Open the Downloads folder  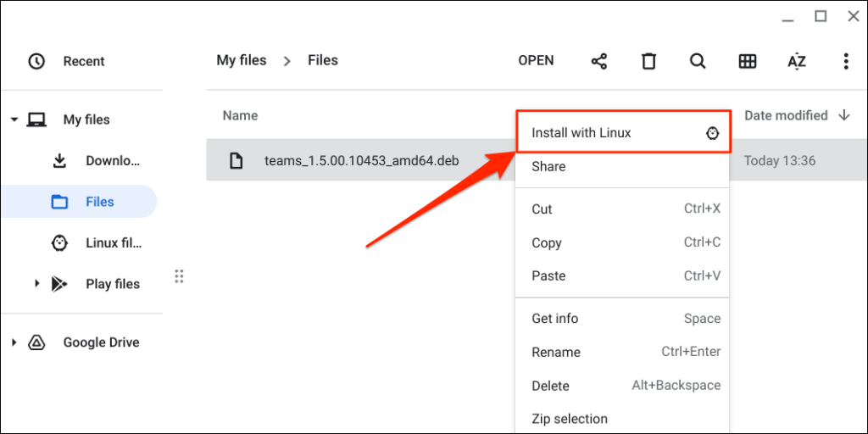coord(112,161)
